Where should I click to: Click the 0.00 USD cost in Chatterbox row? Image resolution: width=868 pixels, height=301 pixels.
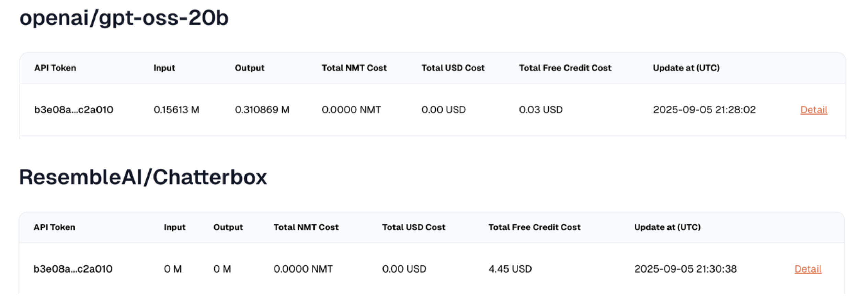tap(404, 269)
